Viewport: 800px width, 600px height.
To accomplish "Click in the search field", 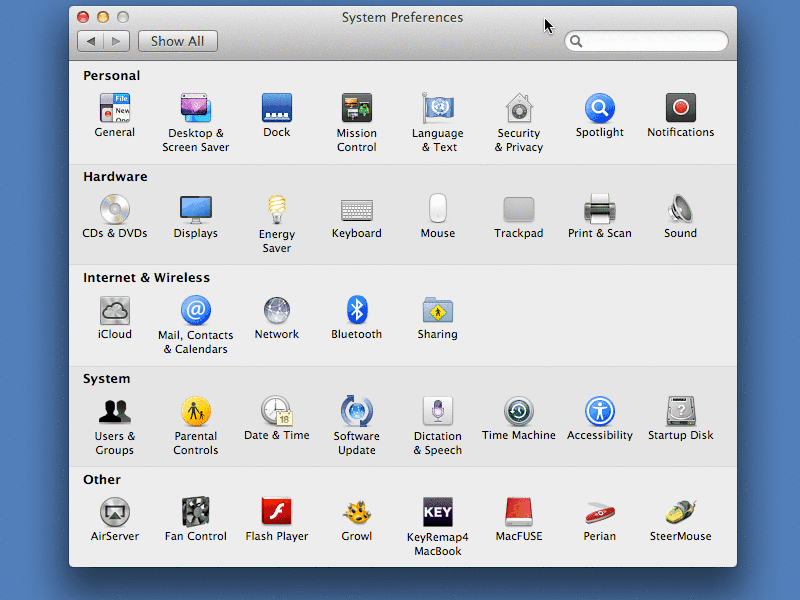I will point(654,41).
